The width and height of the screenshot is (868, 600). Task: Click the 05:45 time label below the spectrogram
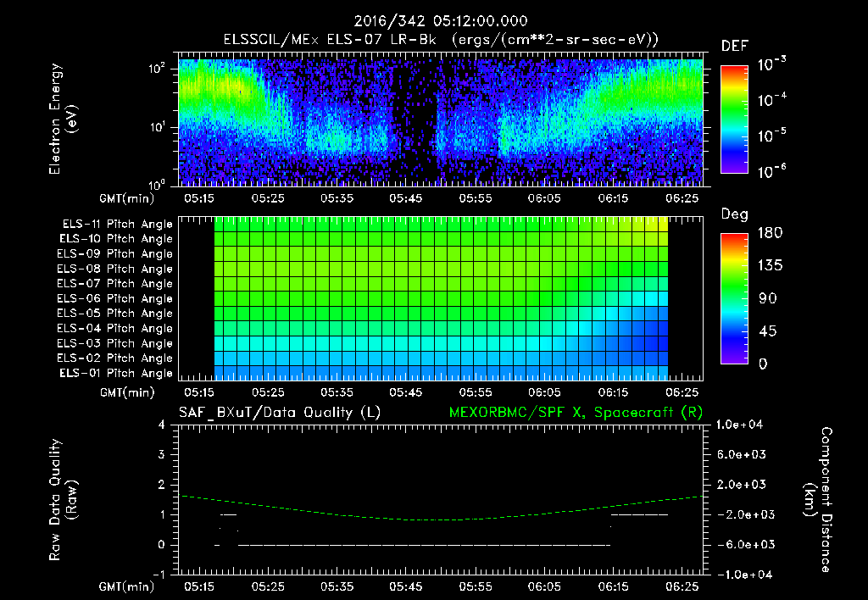(406, 198)
